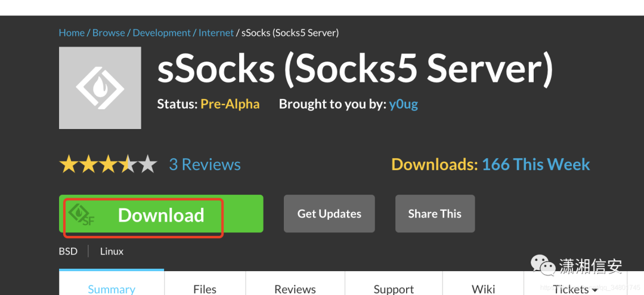644x295 pixels.
Task: Click the green Download button
Action: point(161,214)
